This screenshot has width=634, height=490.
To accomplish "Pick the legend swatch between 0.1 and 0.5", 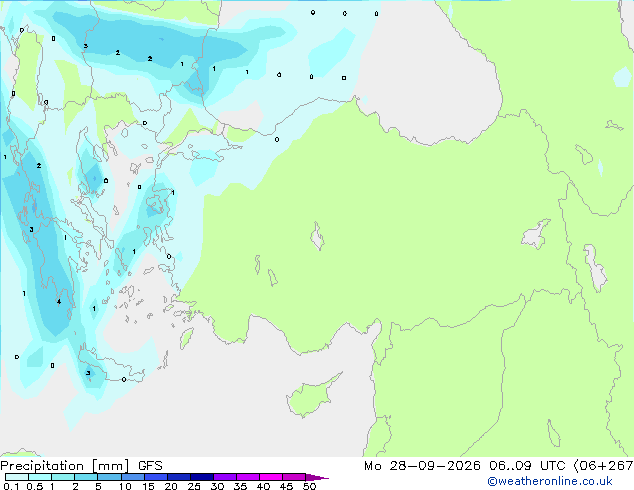I will tap(17, 477).
